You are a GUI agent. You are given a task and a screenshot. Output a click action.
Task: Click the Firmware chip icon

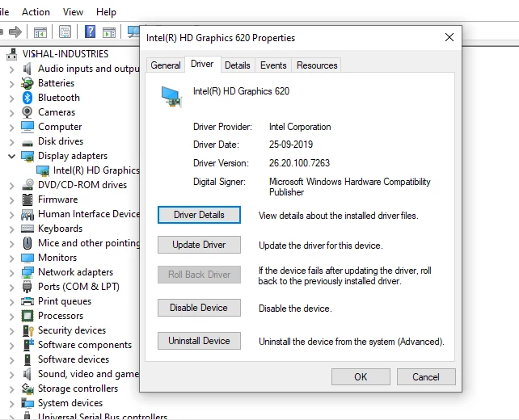click(27, 199)
